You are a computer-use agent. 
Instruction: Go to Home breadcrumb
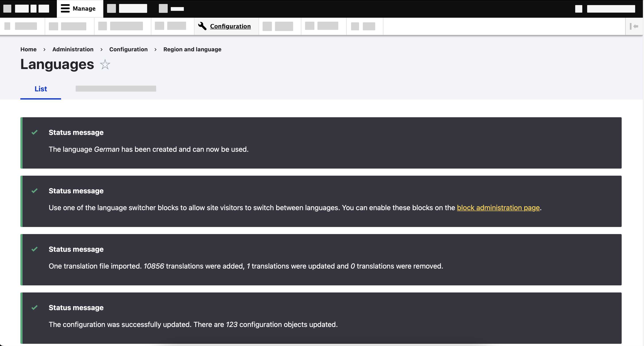click(29, 49)
